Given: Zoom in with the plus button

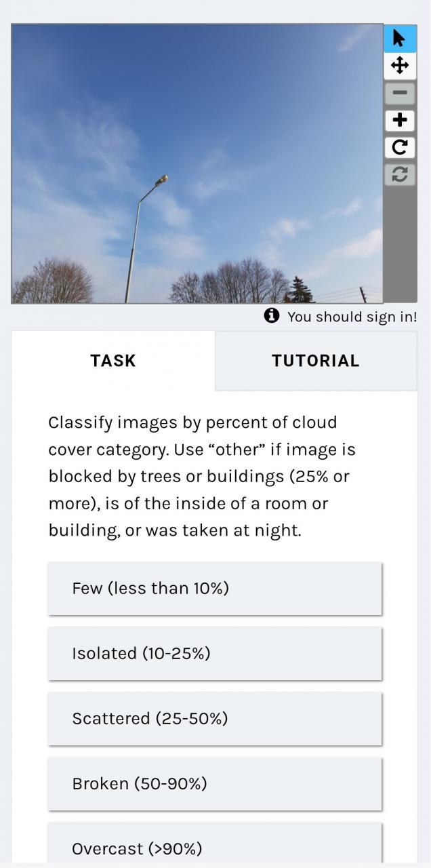Looking at the screenshot, I should point(400,120).
